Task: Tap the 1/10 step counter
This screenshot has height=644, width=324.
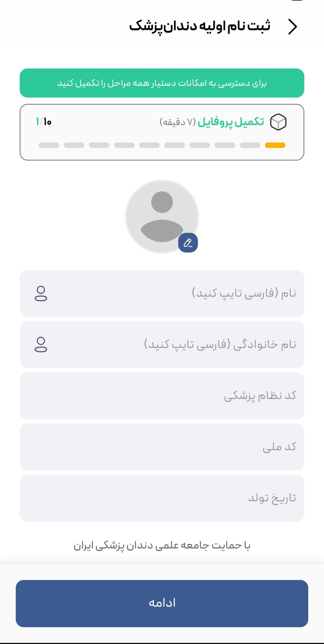Action: pos(44,122)
